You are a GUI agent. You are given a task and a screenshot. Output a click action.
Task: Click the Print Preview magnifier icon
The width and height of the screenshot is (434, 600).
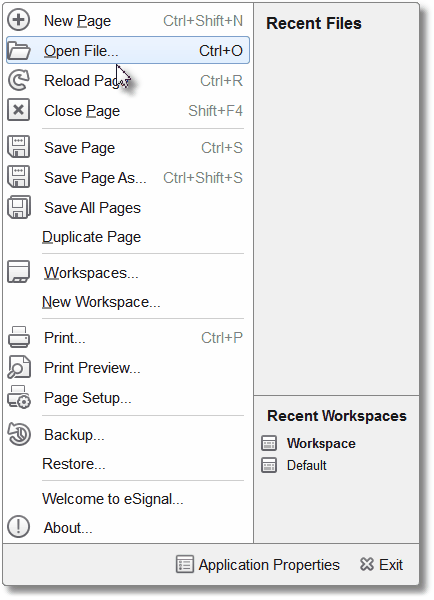coord(18,367)
